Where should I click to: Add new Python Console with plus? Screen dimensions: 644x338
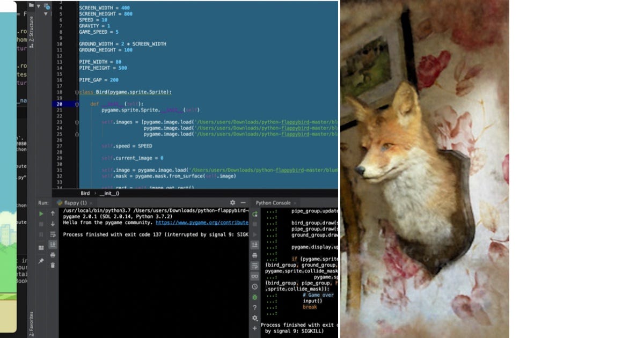pos(255,328)
